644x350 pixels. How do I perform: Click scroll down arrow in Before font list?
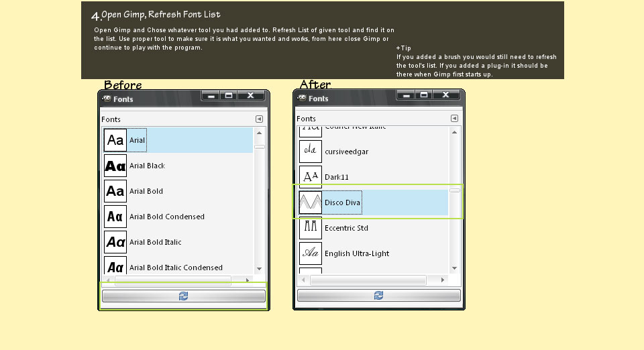point(259,269)
